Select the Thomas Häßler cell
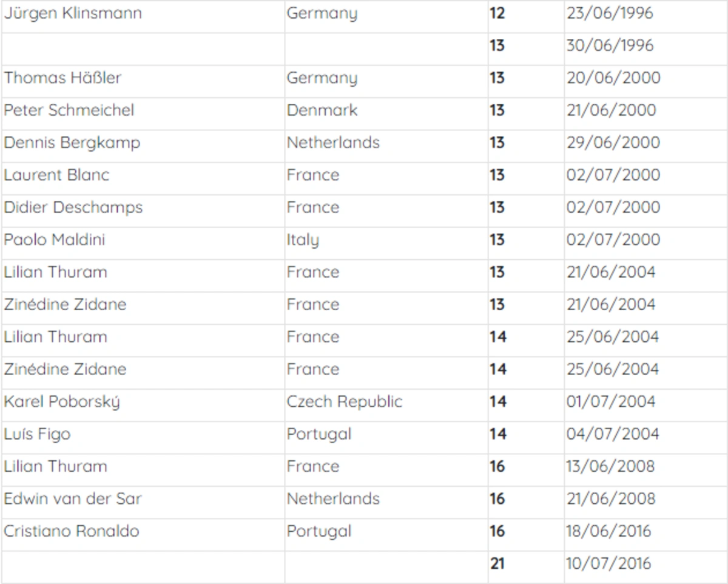Image resolution: width=728 pixels, height=584 pixels. coord(62,78)
